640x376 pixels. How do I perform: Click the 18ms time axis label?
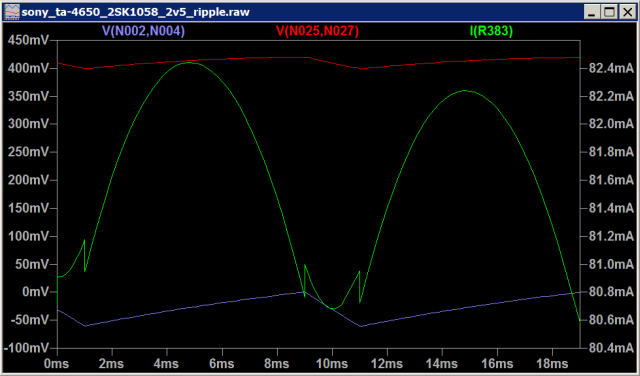(552, 363)
